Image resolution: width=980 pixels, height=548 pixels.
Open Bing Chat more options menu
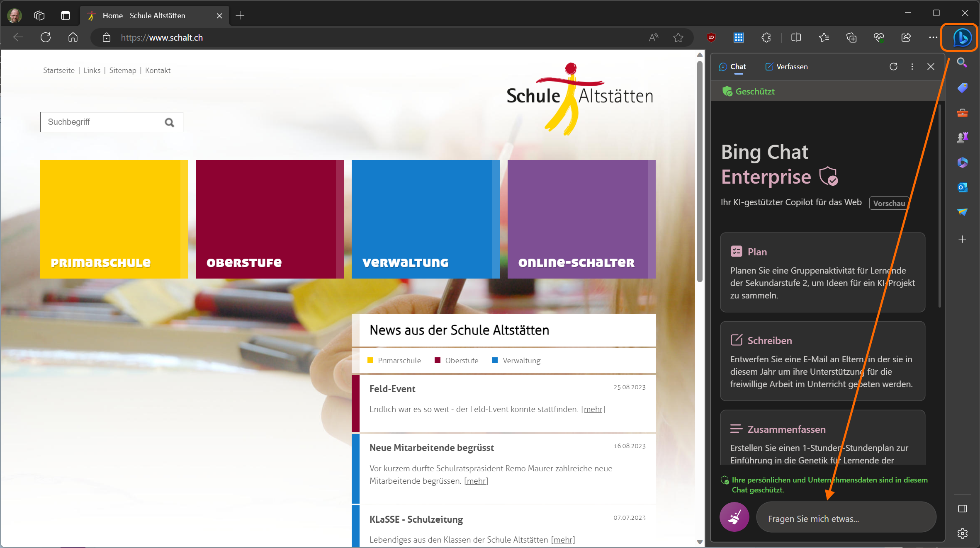912,67
